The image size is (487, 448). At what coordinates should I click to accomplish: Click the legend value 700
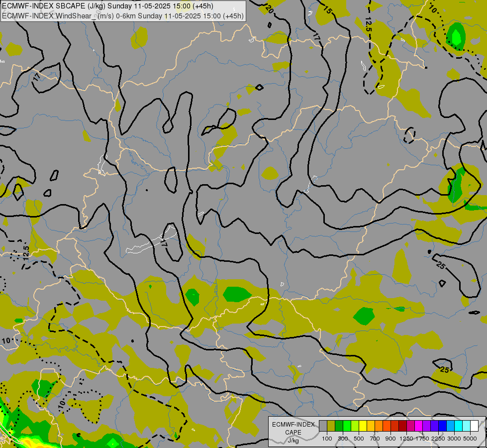click(x=375, y=439)
